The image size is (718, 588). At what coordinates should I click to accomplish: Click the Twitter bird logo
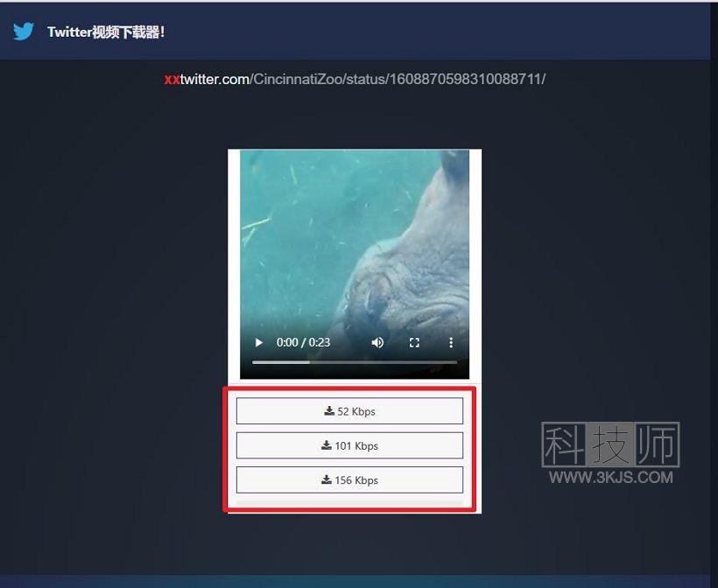pyautogui.click(x=24, y=31)
